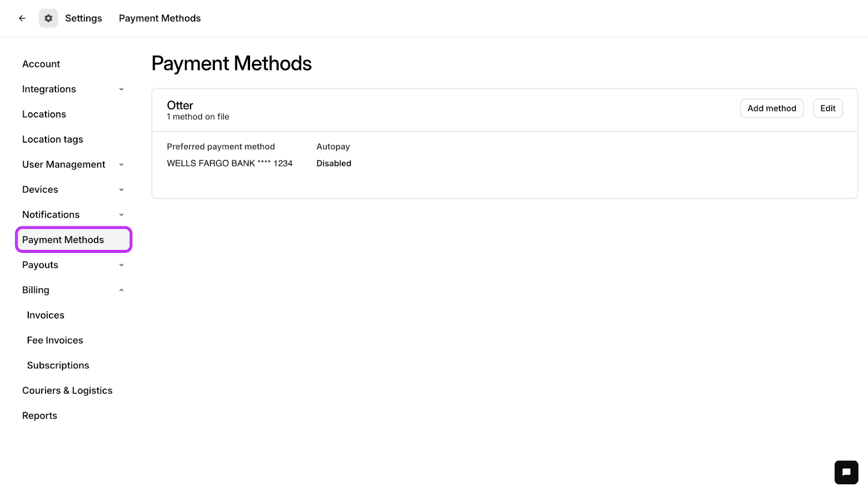Click the Preferred payment method label
This screenshot has height=494, width=868.
pyautogui.click(x=221, y=147)
